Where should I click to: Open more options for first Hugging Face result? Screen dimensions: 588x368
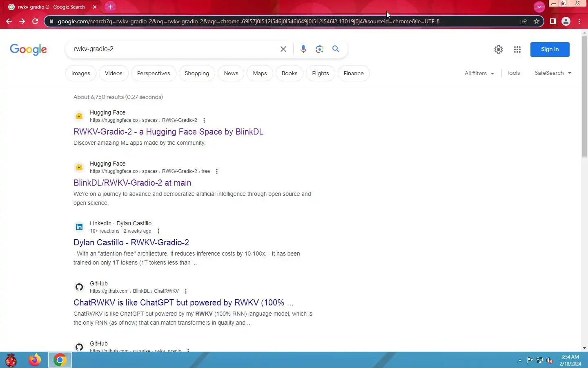coord(204,120)
